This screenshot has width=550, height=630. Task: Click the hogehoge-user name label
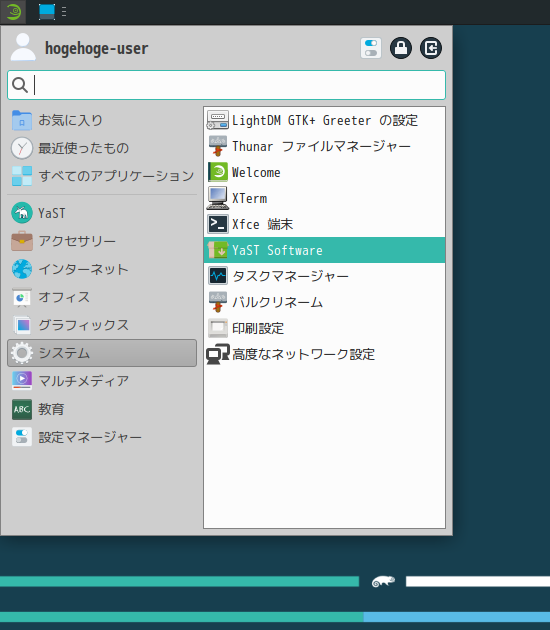(96, 48)
